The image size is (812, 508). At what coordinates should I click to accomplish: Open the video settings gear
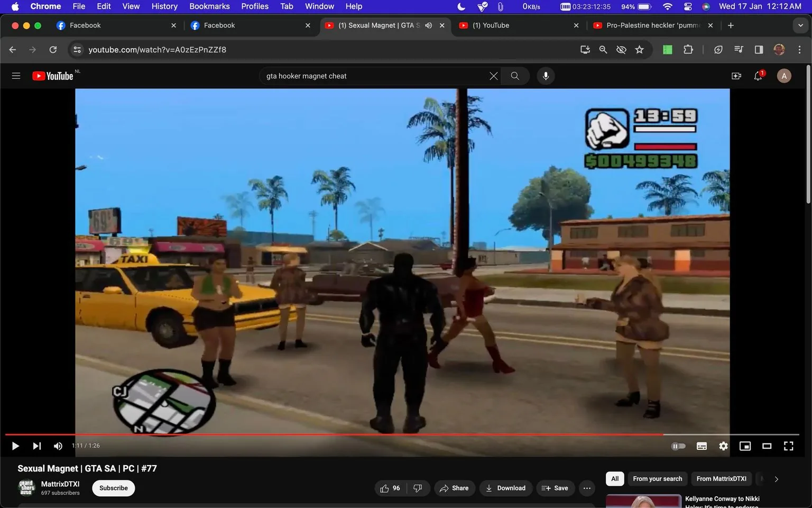723,446
